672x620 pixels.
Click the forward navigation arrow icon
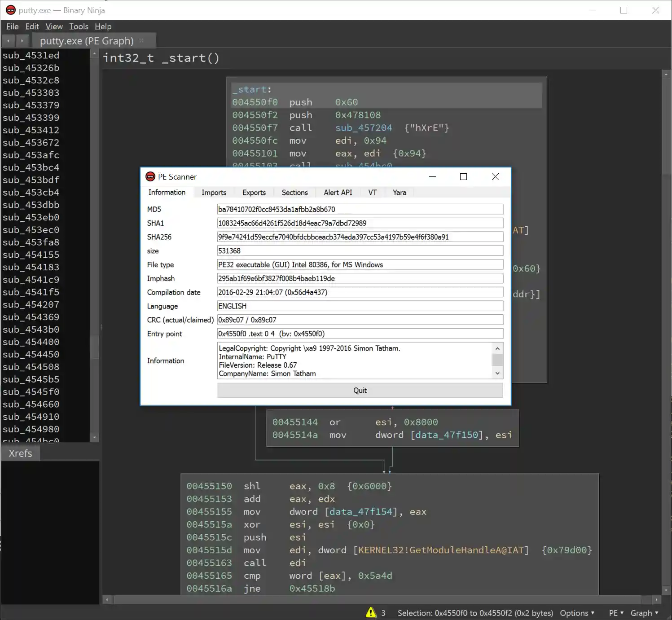point(22,41)
